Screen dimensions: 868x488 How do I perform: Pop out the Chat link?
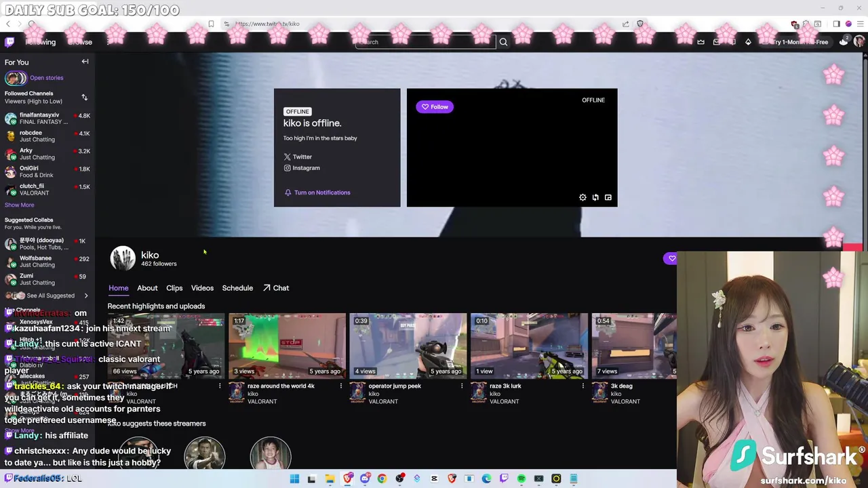click(x=276, y=288)
